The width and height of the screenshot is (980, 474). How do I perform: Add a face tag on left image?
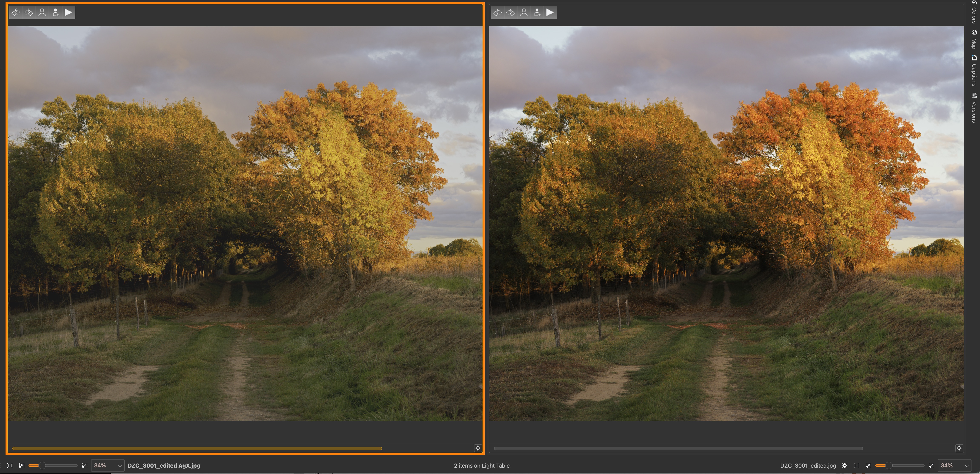[56, 13]
